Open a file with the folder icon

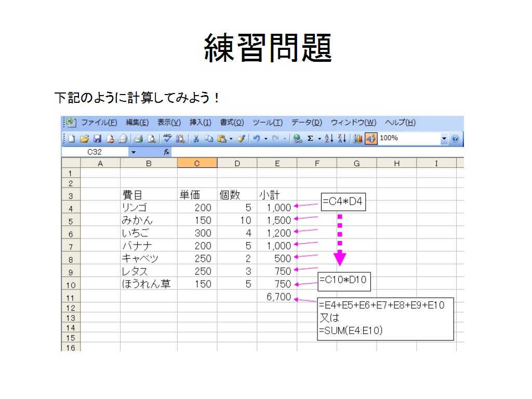84,139
